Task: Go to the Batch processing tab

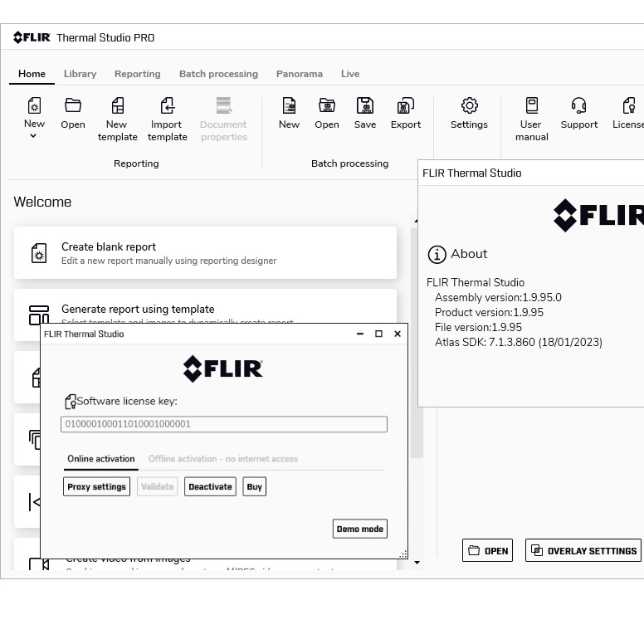Action: pyautogui.click(x=218, y=74)
